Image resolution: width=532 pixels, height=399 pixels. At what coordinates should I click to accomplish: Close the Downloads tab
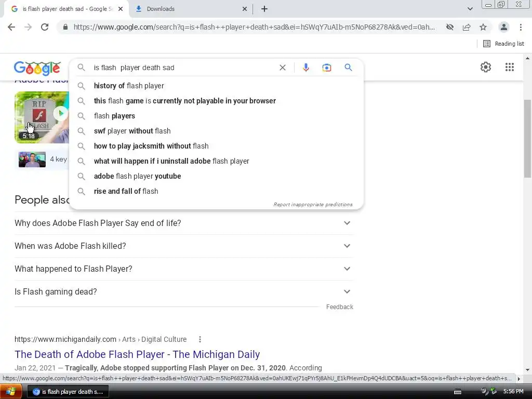(245, 9)
